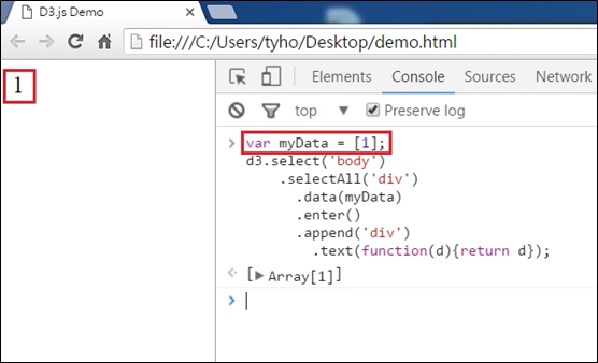Reload the demo.html page
Screen dimensions: 598x363
click(x=76, y=41)
